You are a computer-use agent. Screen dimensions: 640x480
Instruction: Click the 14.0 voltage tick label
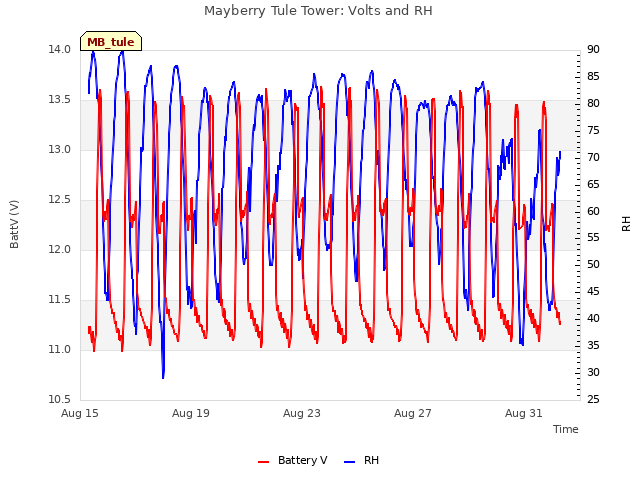pyautogui.click(x=60, y=50)
